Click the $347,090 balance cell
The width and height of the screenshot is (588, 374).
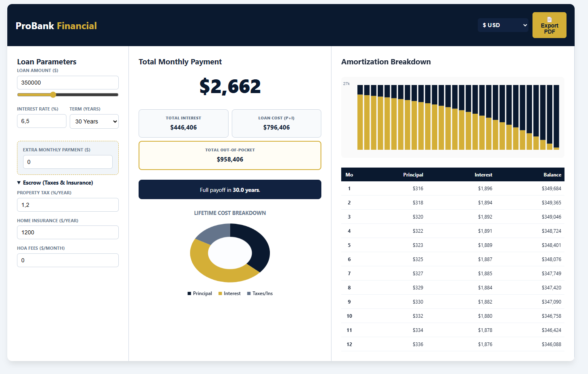[552, 302]
